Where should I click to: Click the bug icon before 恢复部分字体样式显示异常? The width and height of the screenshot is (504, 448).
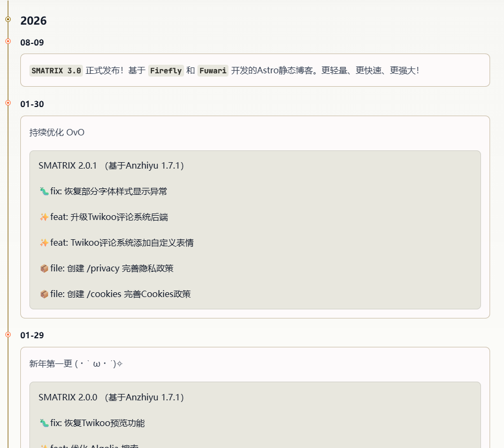[44, 192]
